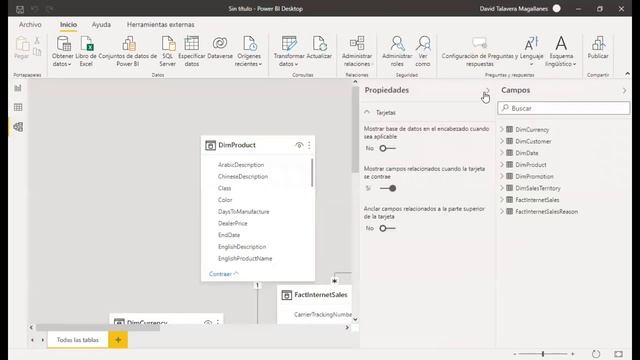640x360 pixels.
Task: Click Libro de Excel data source
Action: pyautogui.click(x=87, y=51)
